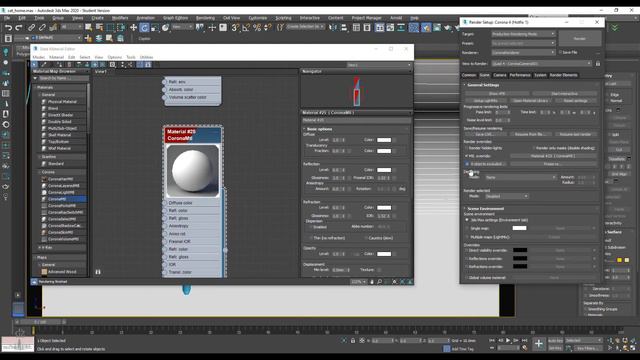Click the zoom magnifier in Slate status bar
Screen dimensions: 640x360
[379, 282]
